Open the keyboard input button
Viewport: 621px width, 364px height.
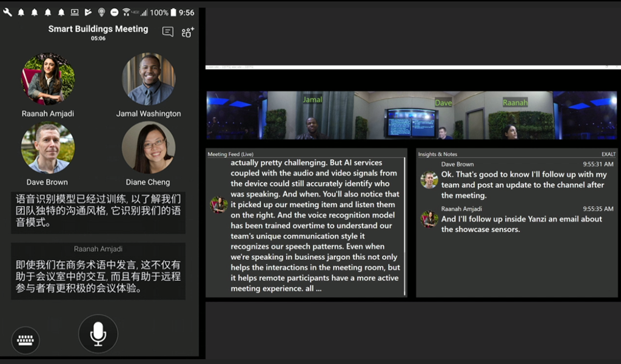click(25, 340)
